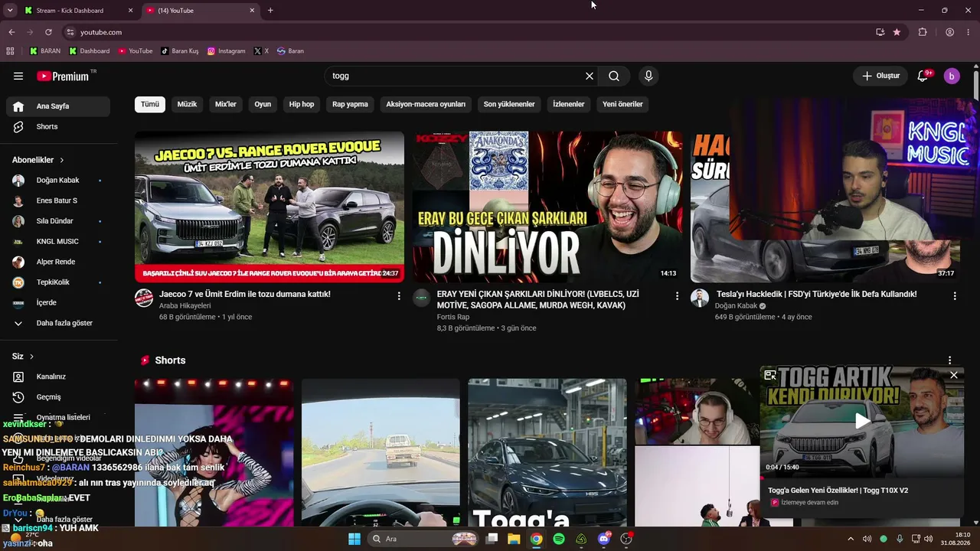Click the ERAY BU GECE ÇIKAN ŞARKILARI thumbnail
This screenshot has height=551, width=980.
547,207
